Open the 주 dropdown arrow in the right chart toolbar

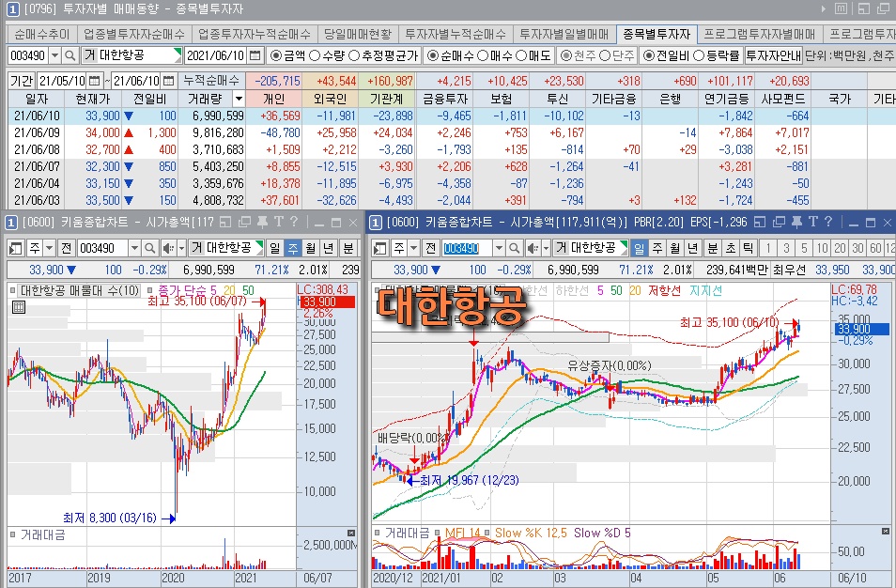pos(413,248)
